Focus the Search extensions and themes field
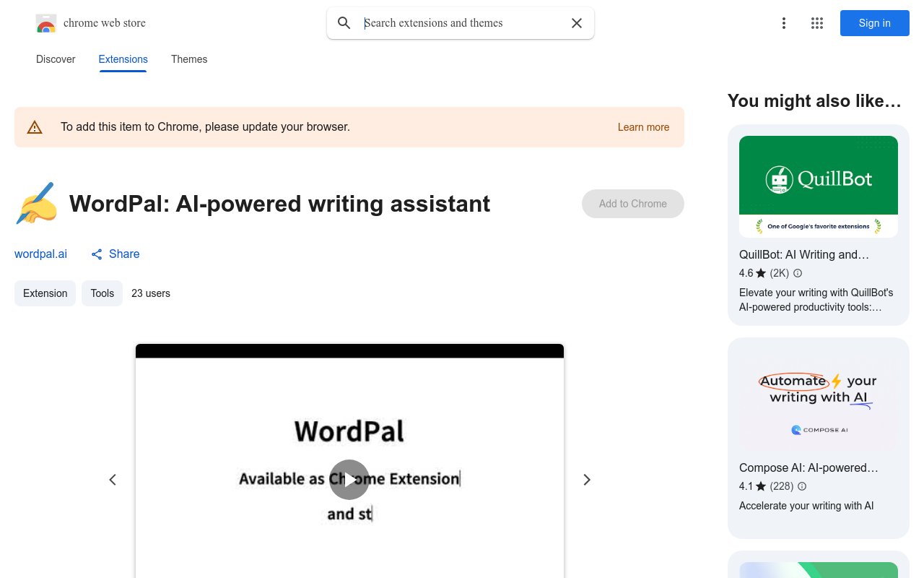This screenshot has height=578, width=924. point(461,23)
